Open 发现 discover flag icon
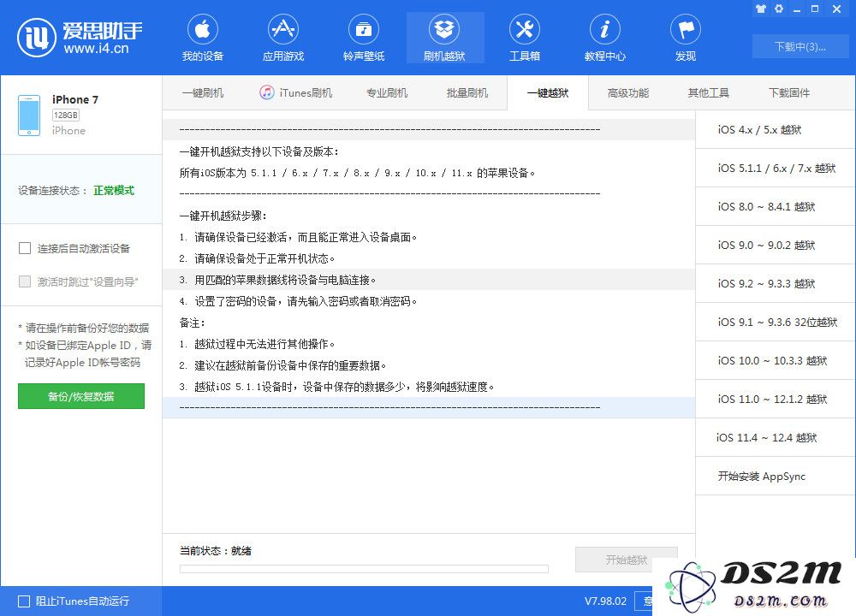Screen dimensions: 856x616 pyautogui.click(x=686, y=38)
